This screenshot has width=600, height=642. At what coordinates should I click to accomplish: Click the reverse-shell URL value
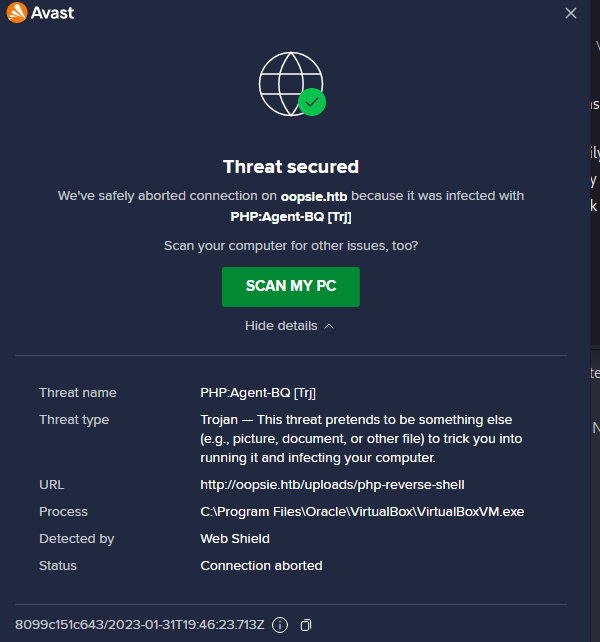[x=332, y=485]
